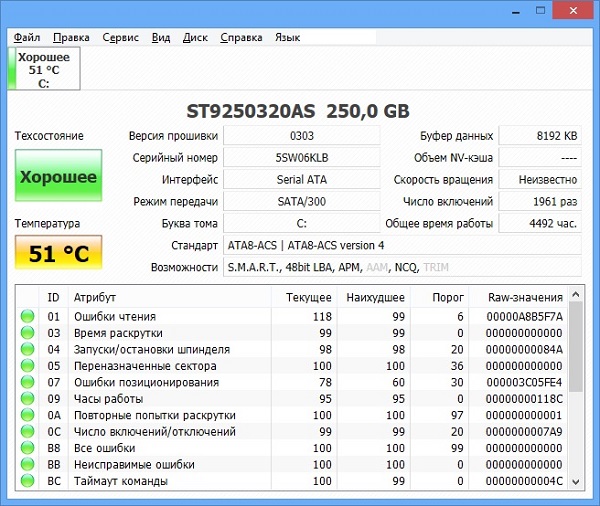Viewport: 600px width, 506px height.
Task: Click the Техсостояние label
Action: pos(49,136)
